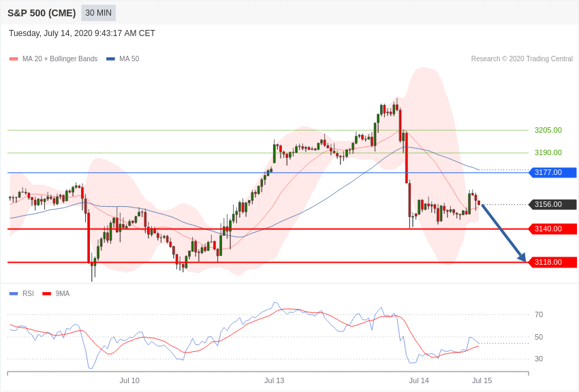This screenshot has width=579, height=392.
Task: Click the blue 3177.00 pivot price tag
Action: click(553, 172)
